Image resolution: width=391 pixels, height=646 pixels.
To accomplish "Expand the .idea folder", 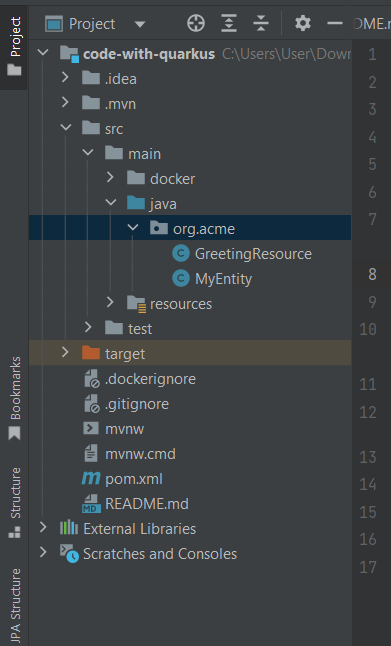I will tap(65, 77).
